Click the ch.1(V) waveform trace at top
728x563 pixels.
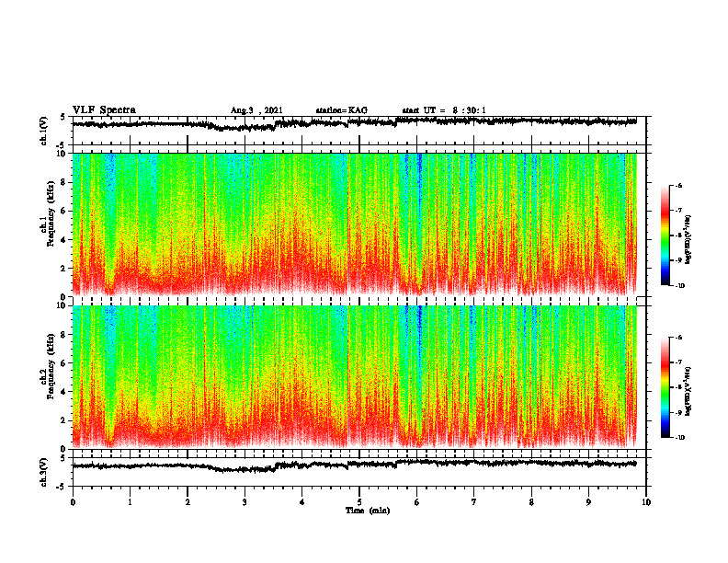(355, 123)
